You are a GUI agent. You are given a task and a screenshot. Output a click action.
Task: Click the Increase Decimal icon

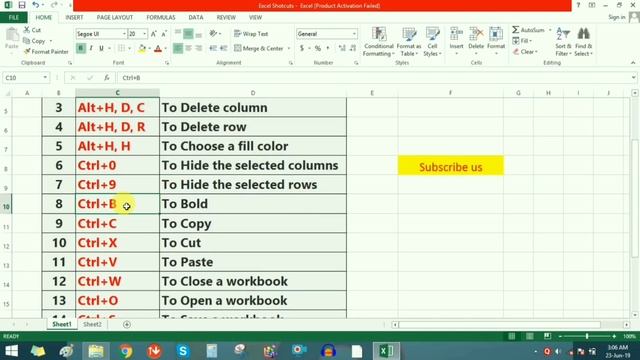pos(342,48)
